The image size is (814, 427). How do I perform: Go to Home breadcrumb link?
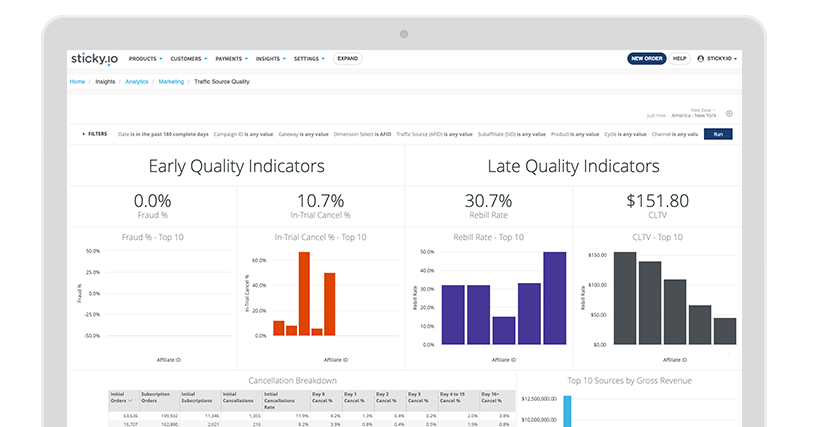(77, 81)
